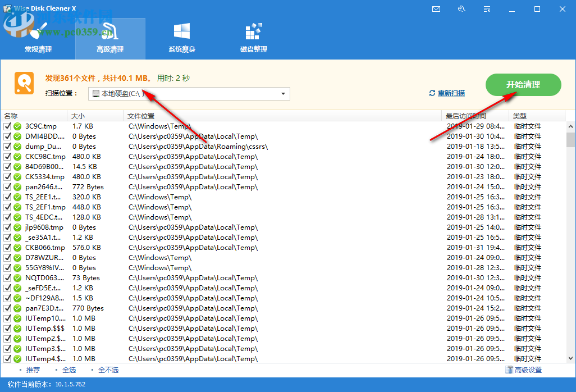The width and height of the screenshot is (576, 392).
Task: Sort by 类型 column header
Action: coord(537,116)
